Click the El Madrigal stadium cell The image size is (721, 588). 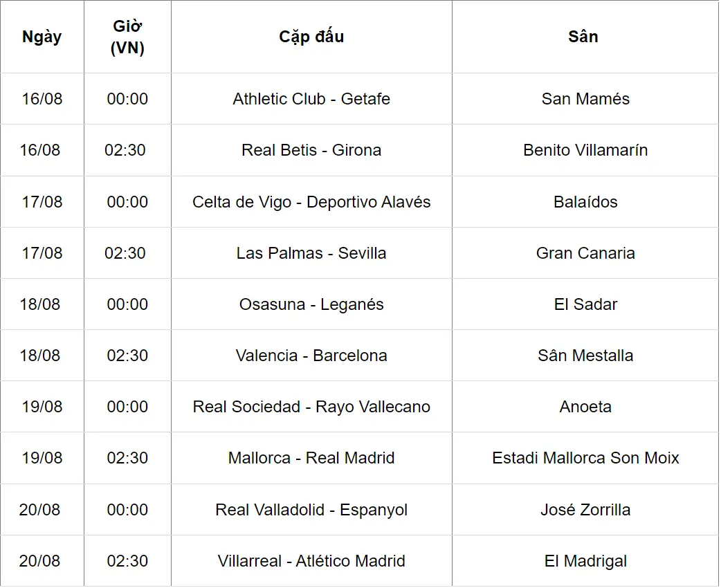pos(585,561)
